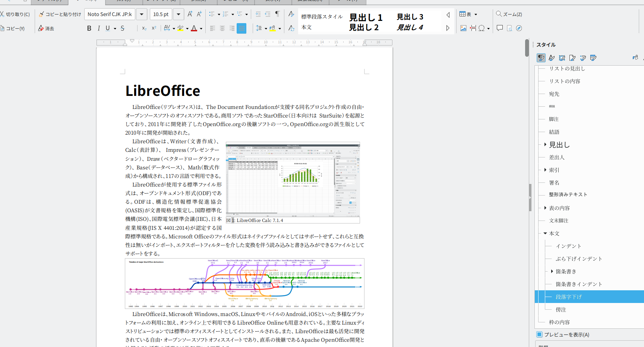Open font color dropdown arrow

201,29
